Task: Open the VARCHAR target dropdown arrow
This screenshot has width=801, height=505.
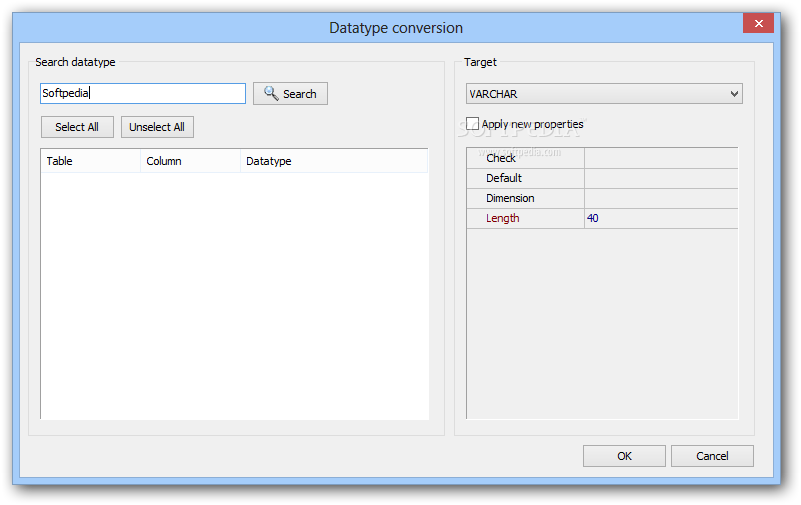Action: pyautogui.click(x=734, y=94)
